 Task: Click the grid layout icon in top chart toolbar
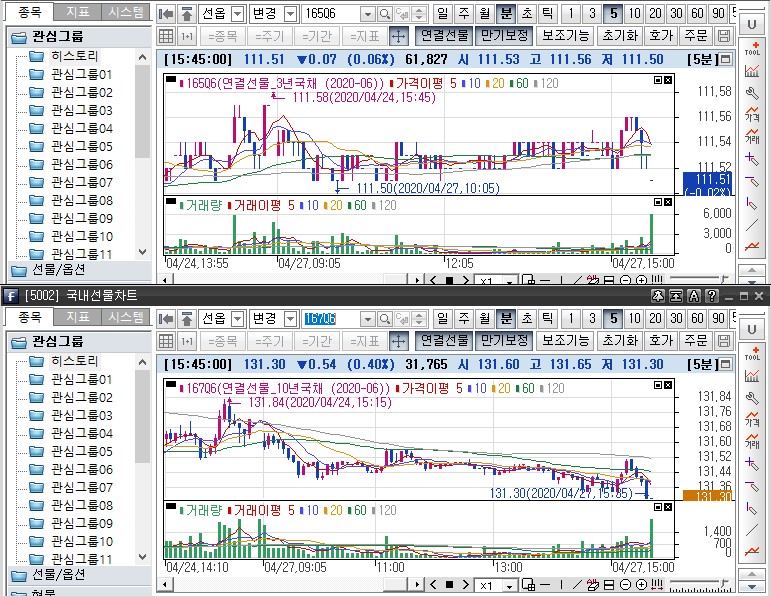(167, 36)
